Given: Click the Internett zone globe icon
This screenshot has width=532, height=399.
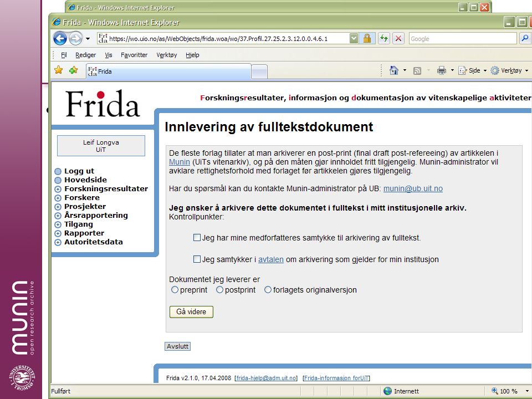Looking at the screenshot, I should click(387, 391).
